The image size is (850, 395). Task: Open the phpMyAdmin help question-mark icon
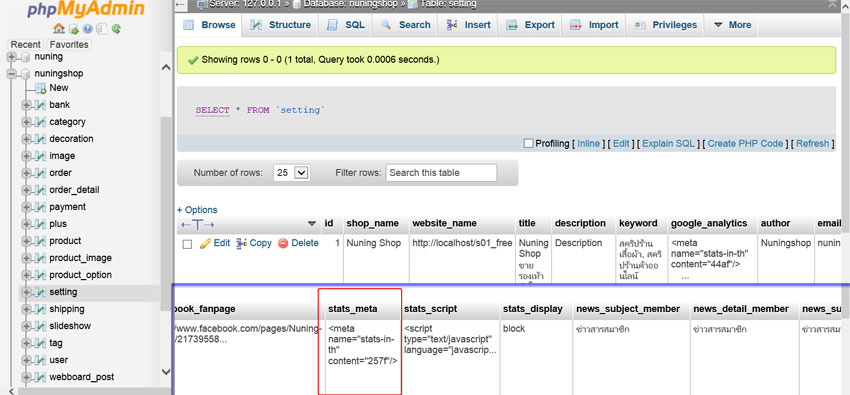[87, 29]
